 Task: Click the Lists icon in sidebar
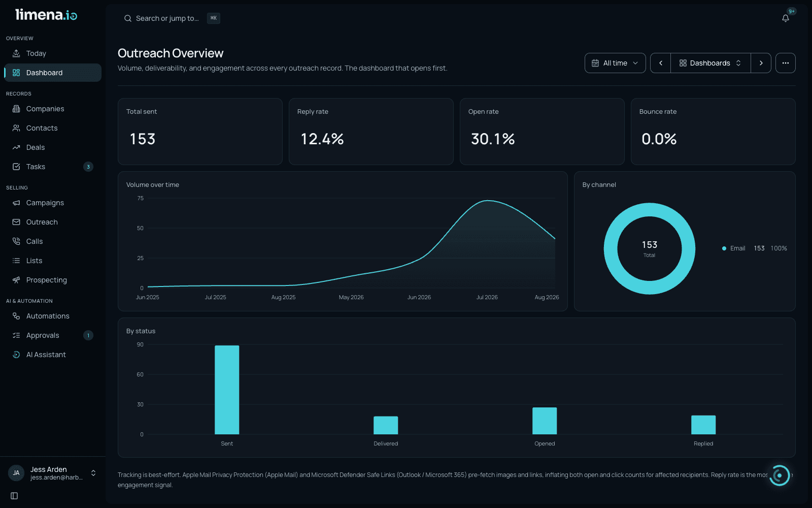point(16,261)
